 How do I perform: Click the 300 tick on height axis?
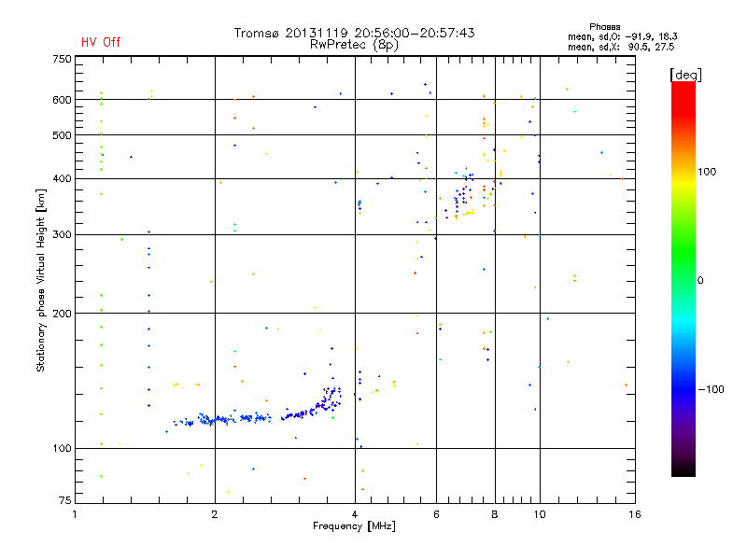click(x=62, y=234)
